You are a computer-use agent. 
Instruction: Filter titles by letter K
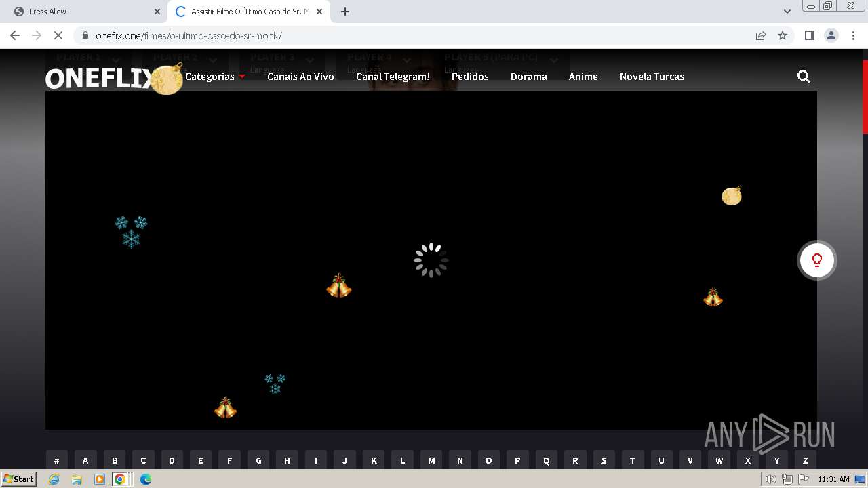374,460
